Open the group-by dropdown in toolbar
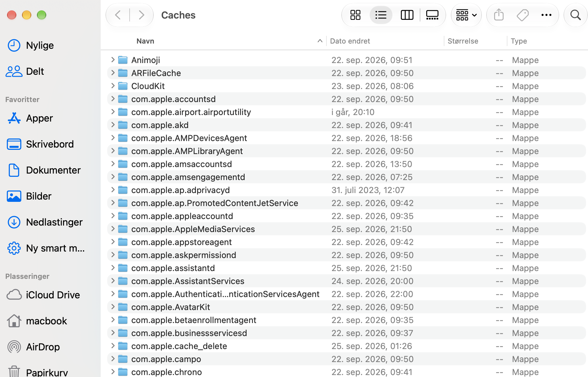The image size is (588, 377). pyautogui.click(x=466, y=15)
